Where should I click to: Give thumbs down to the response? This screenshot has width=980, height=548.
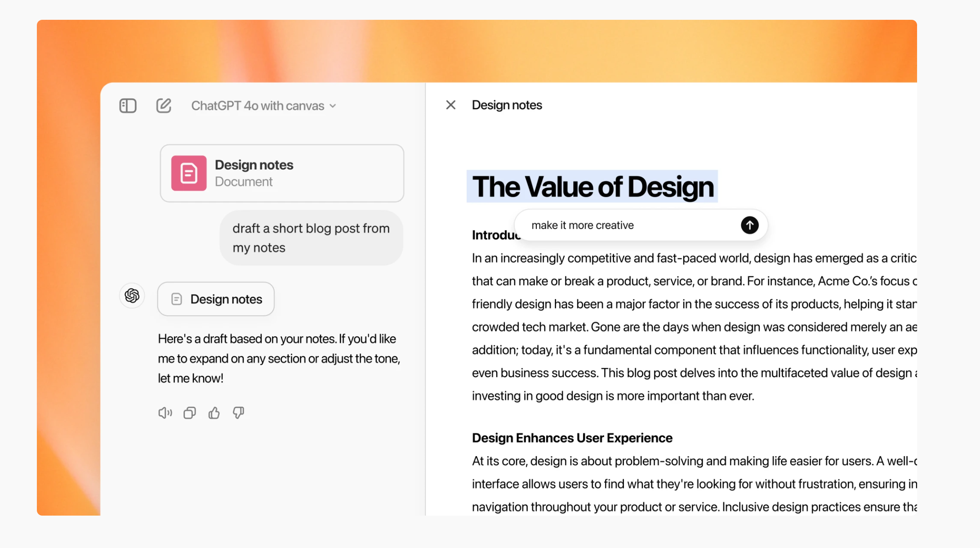[x=238, y=413]
